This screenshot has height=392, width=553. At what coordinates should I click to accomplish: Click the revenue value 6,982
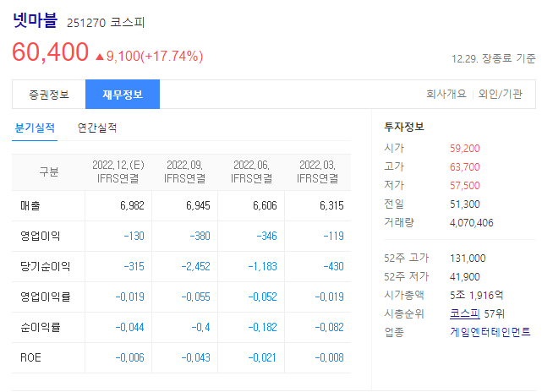point(132,205)
